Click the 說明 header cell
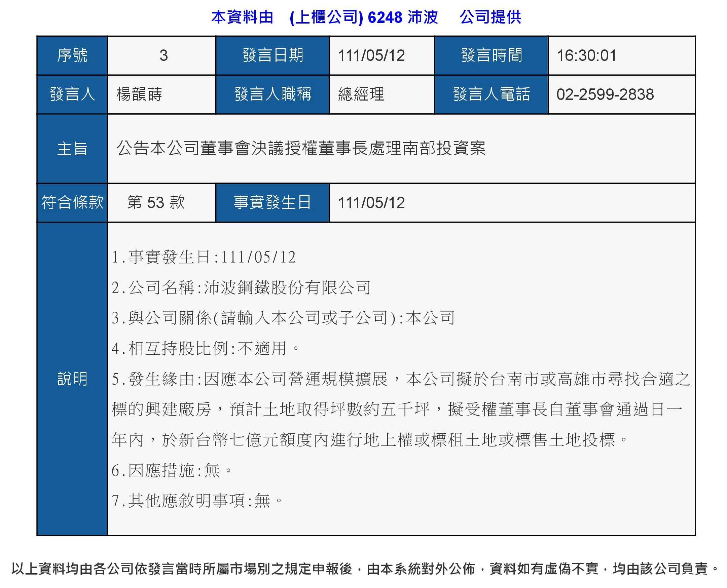This screenshot has width=727, height=588. [x=72, y=379]
